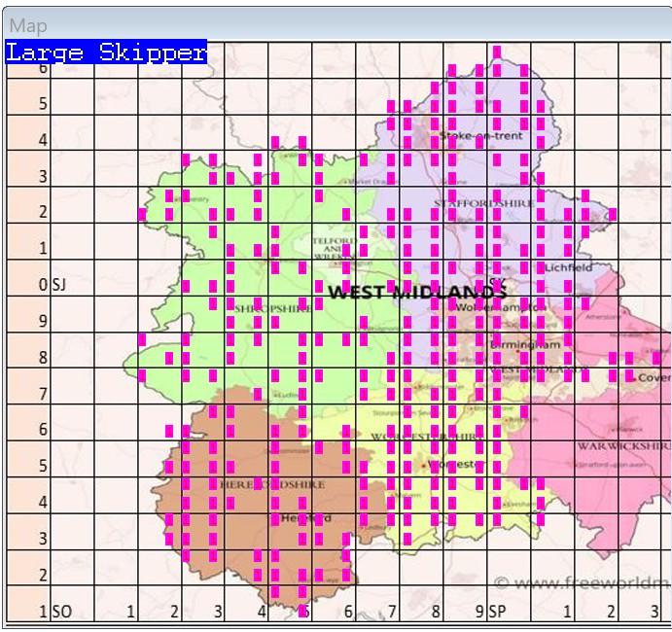Select the WEST MIDLANDS heading on the map

(417, 292)
